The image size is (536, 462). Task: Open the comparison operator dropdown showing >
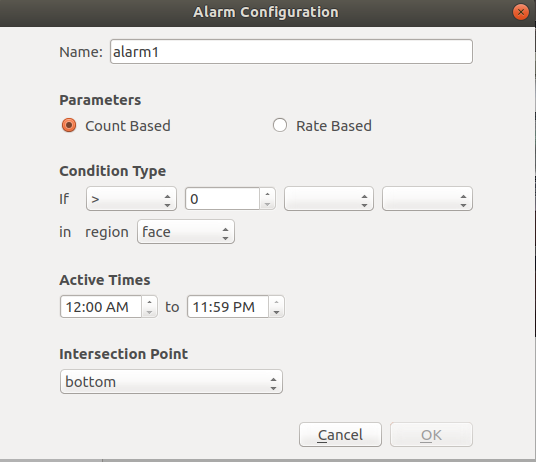click(x=131, y=199)
